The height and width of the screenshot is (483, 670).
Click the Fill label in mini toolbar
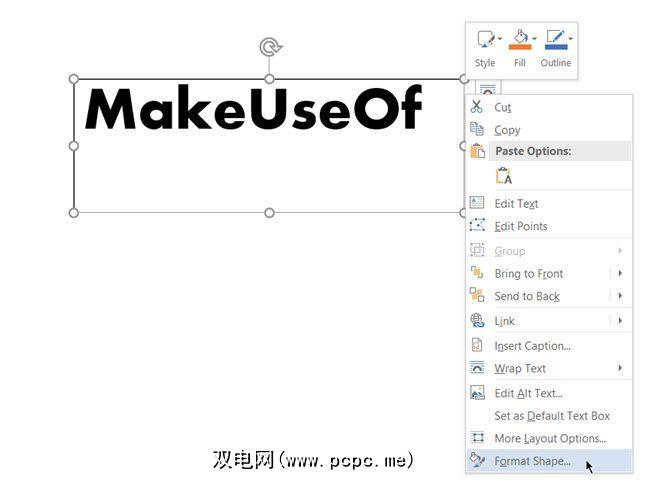click(x=520, y=63)
